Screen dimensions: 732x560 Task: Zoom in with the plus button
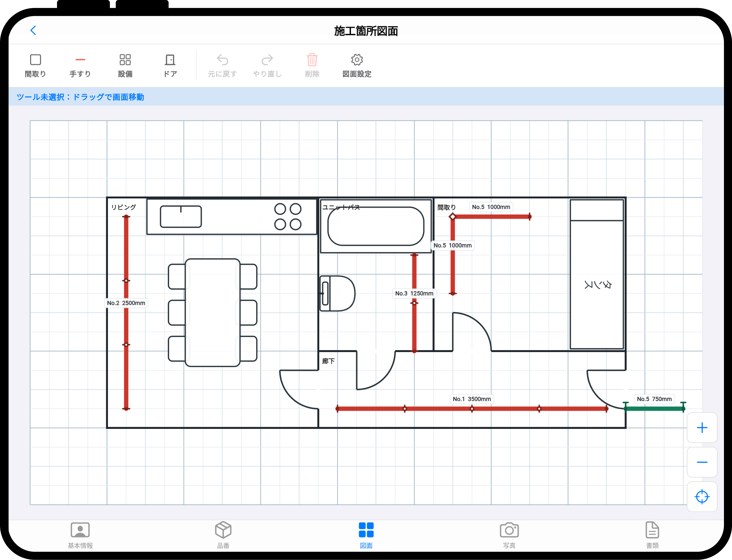pyautogui.click(x=702, y=428)
